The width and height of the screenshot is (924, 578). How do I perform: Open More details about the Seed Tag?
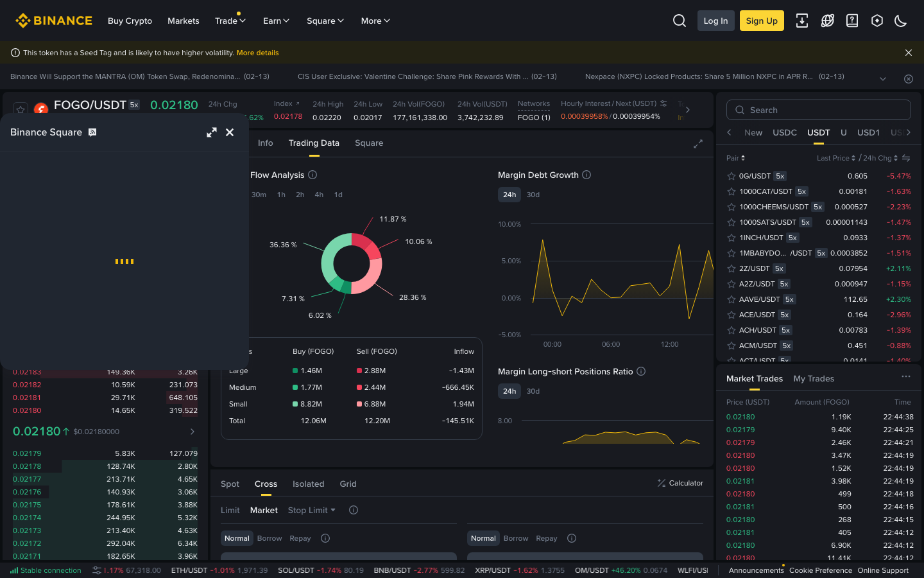coord(258,53)
